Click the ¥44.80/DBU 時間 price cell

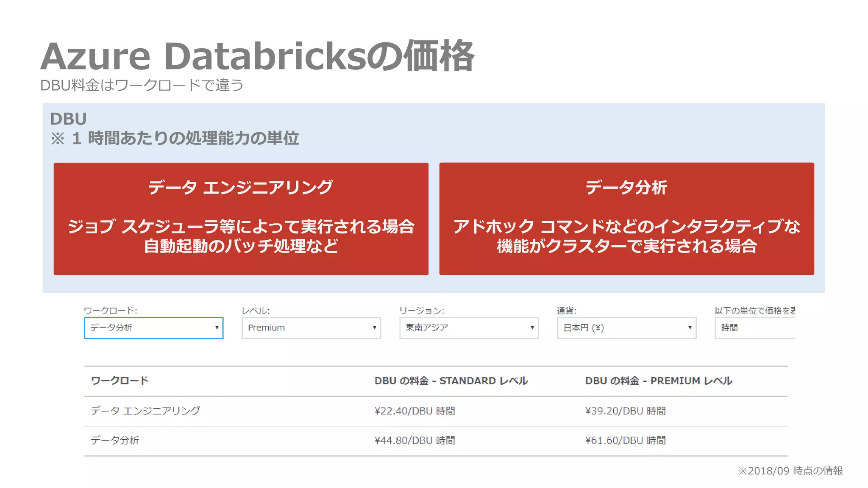pyautogui.click(x=415, y=441)
